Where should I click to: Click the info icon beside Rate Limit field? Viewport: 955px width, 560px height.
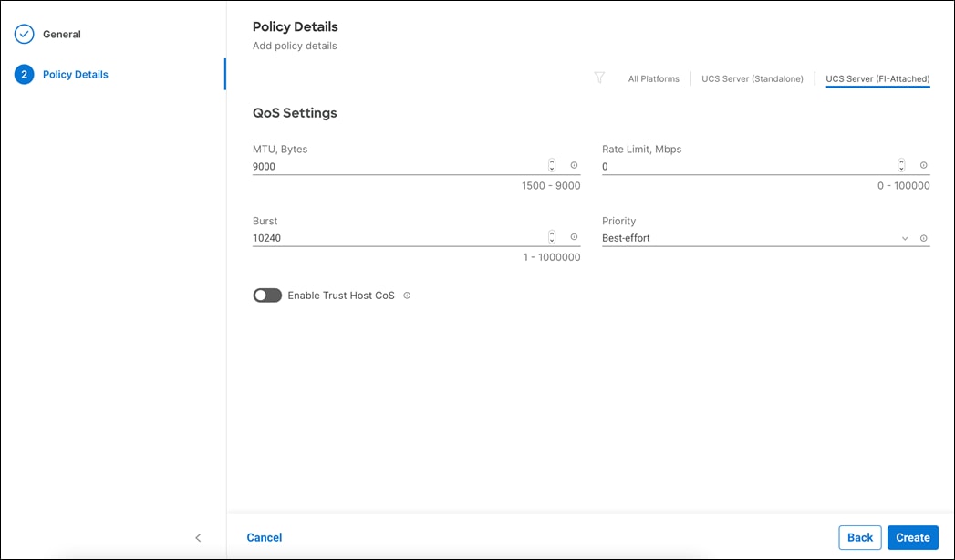click(924, 165)
